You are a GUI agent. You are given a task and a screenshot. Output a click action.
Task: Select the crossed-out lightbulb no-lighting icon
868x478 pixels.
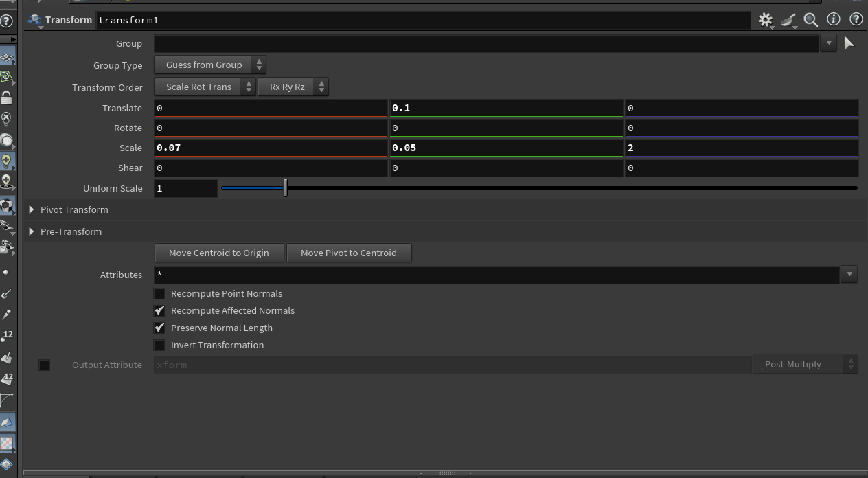coord(7,119)
